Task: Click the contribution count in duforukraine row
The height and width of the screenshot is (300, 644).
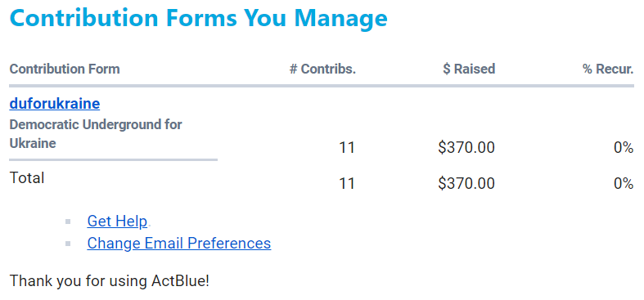Action: pyautogui.click(x=347, y=148)
